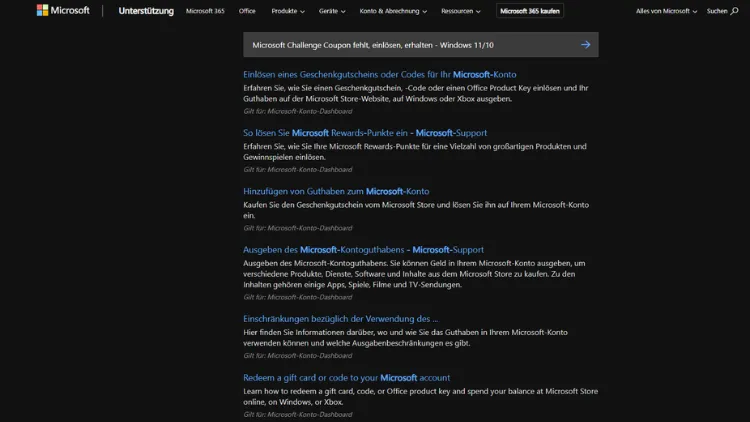
Task: Click Gilt für text under Rewards-Punkte result
Action: click(298, 169)
